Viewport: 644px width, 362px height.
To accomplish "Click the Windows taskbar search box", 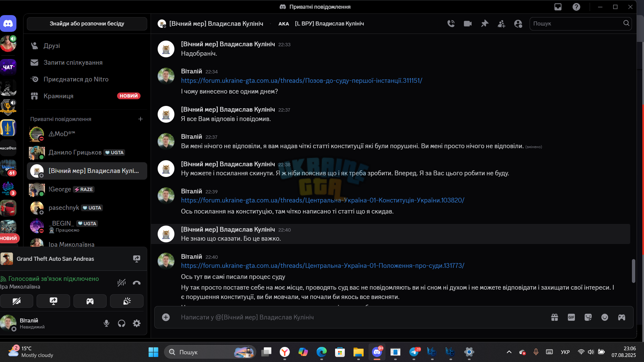I will coord(210,352).
